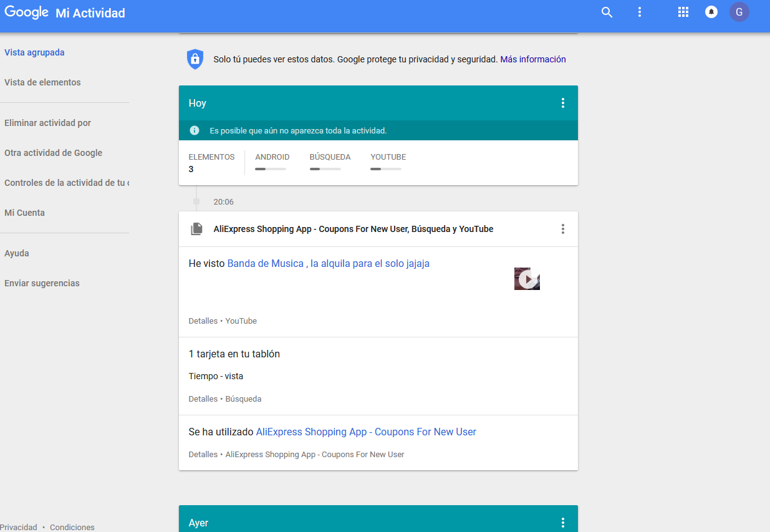Switch to Vista de elementos

point(42,82)
